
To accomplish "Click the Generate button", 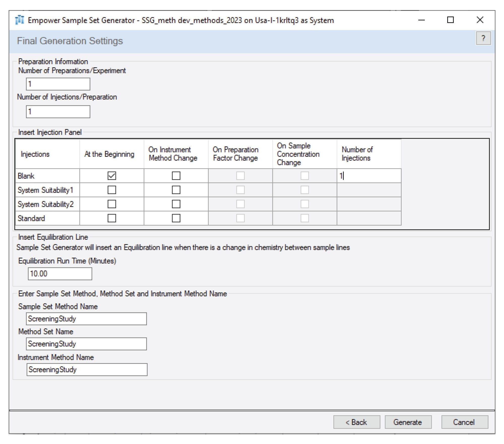I will coord(408,422).
